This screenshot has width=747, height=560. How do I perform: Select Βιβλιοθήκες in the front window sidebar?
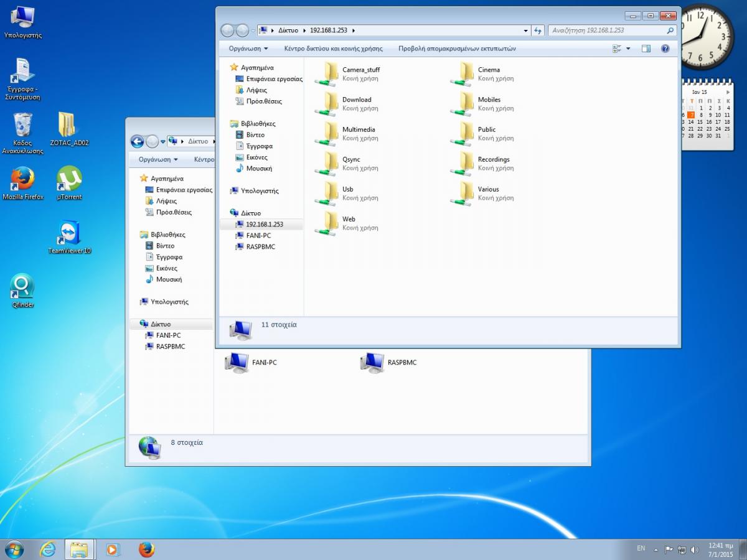pos(253,124)
